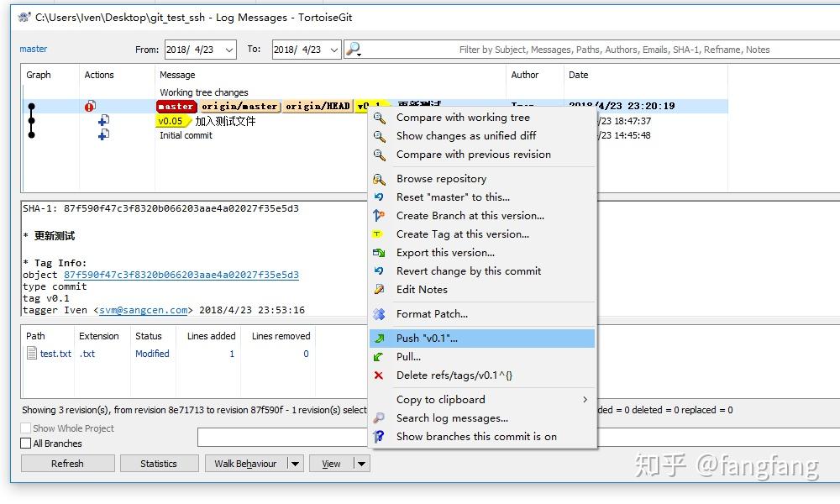Viewport: 840px width, 504px height.
Task: Click the Show branches this commit is on icon
Action: (379, 437)
